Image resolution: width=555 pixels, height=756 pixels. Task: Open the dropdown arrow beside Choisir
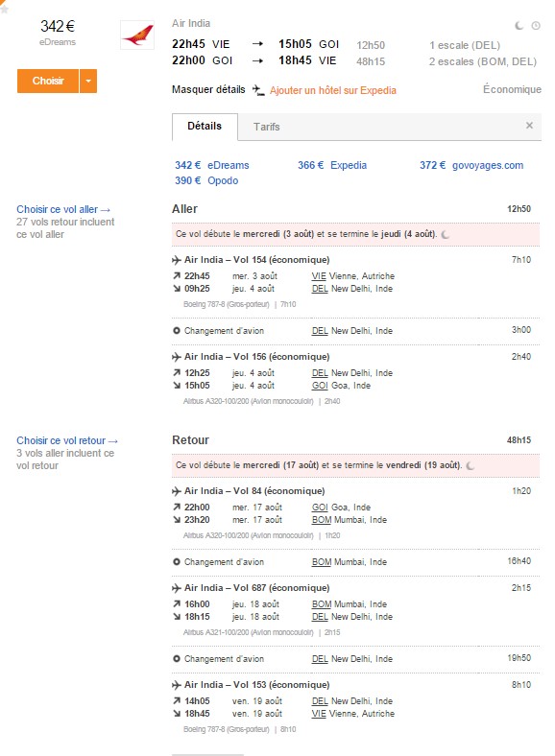click(88, 81)
